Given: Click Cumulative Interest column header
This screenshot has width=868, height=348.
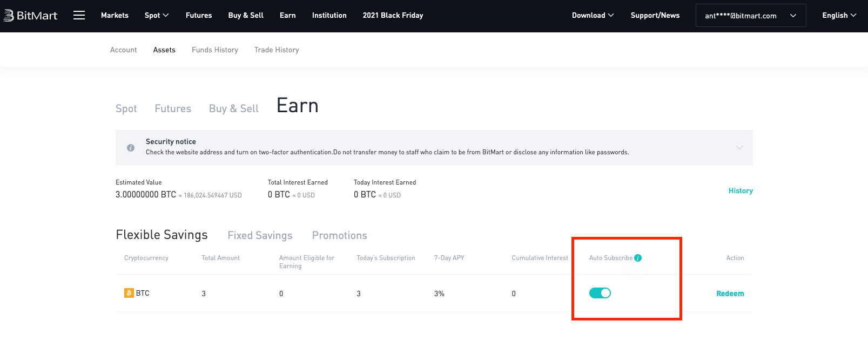Looking at the screenshot, I should click(x=540, y=258).
